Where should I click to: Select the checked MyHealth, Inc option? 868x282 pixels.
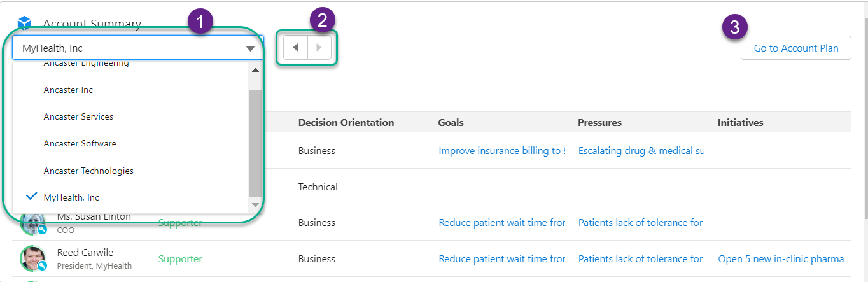[71, 197]
